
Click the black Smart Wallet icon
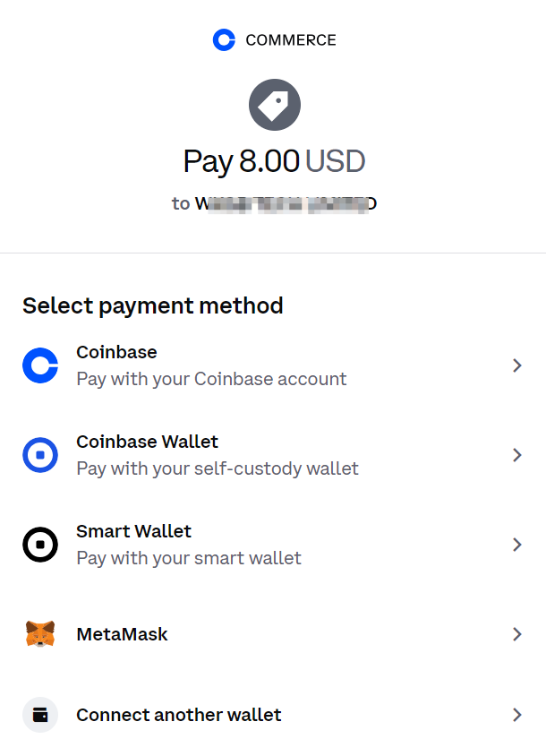(40, 545)
